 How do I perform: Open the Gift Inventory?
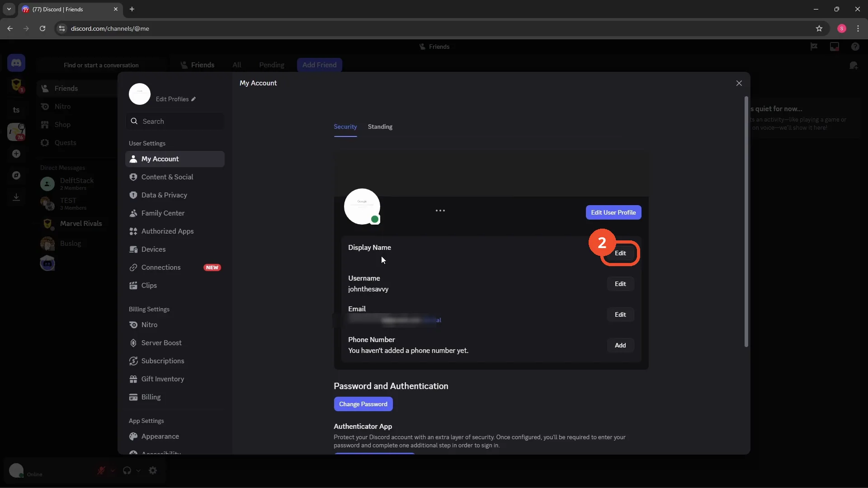pos(175,379)
